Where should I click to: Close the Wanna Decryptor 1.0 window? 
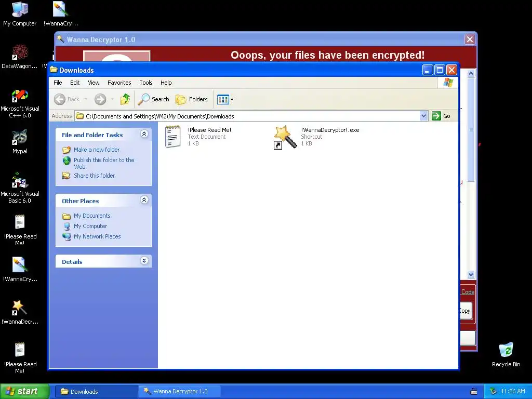(470, 39)
